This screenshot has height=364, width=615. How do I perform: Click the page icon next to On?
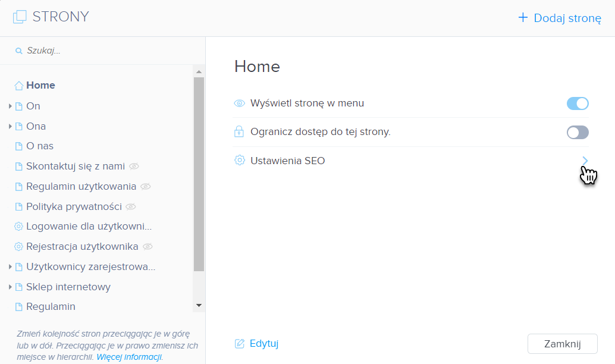click(x=19, y=106)
